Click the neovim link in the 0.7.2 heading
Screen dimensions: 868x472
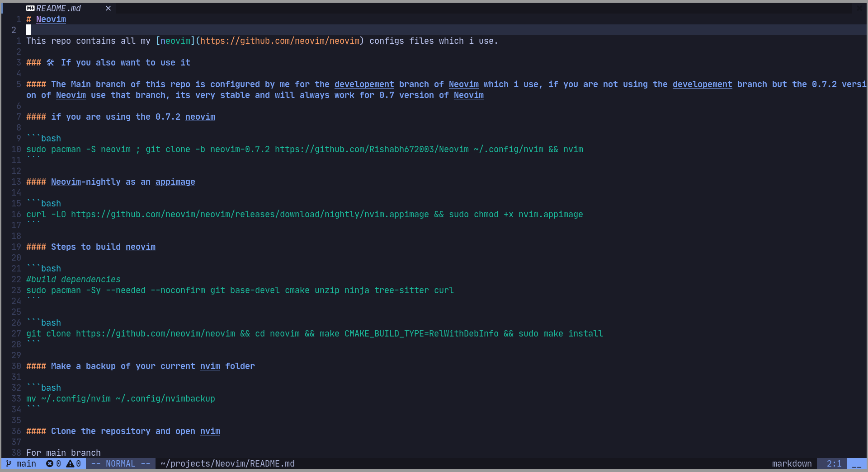(200, 117)
